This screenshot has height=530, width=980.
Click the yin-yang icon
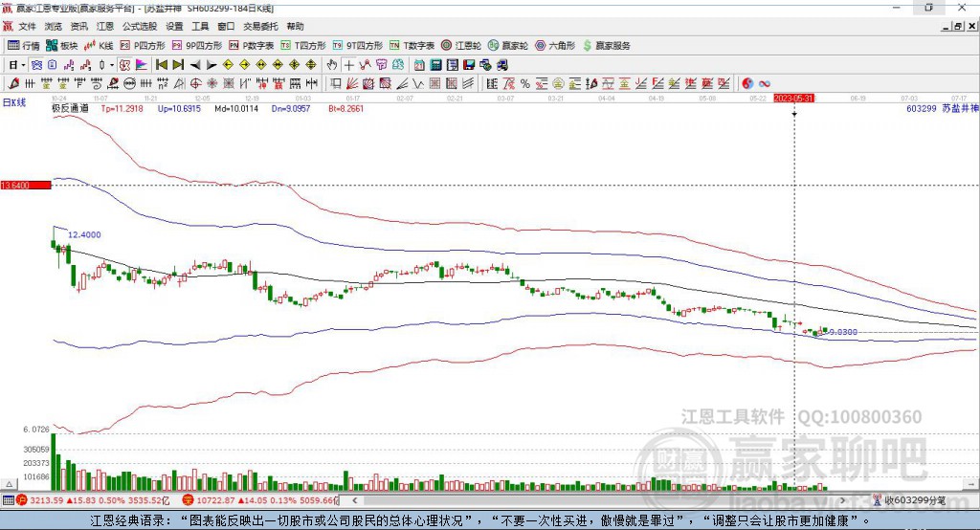point(746,83)
